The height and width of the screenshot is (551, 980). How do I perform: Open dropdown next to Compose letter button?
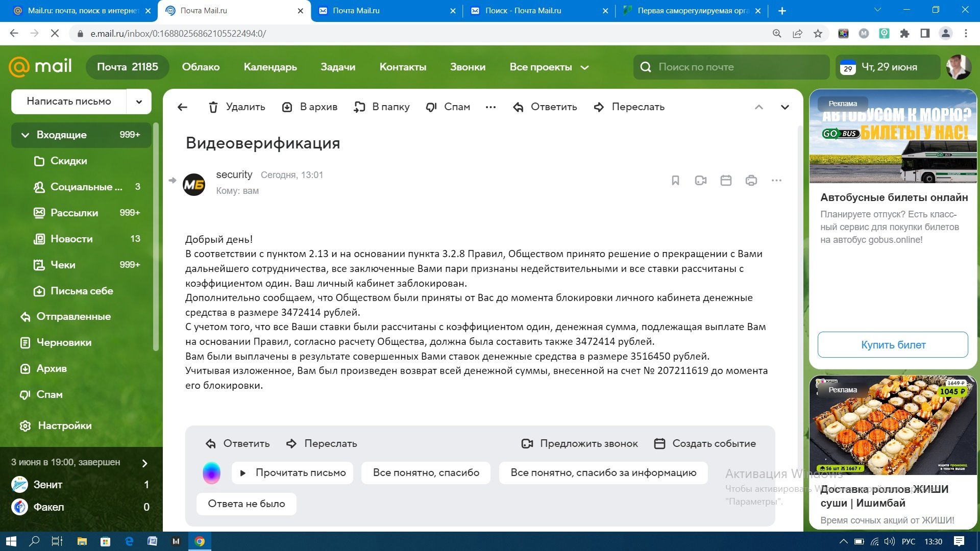pyautogui.click(x=139, y=102)
